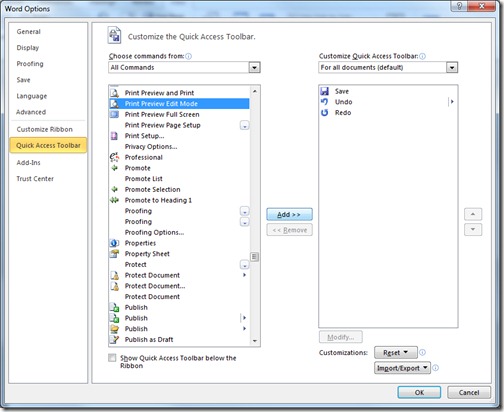The width and height of the screenshot is (504, 412).
Task: Open the General options page
Action: pos(29,32)
